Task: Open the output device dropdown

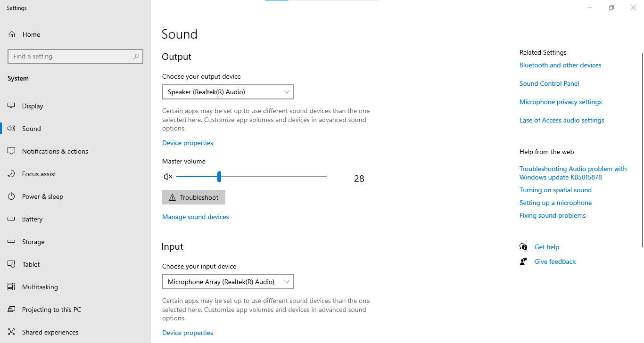Action: coord(228,92)
